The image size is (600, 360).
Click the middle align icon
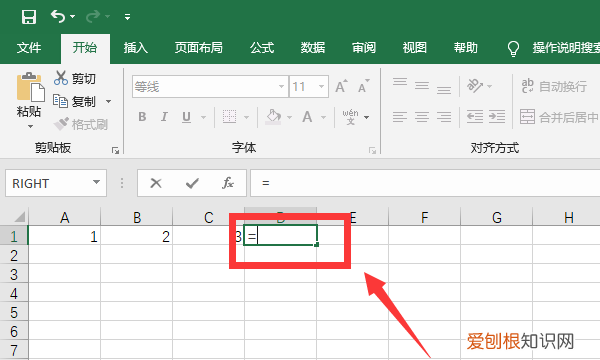[x=422, y=86]
